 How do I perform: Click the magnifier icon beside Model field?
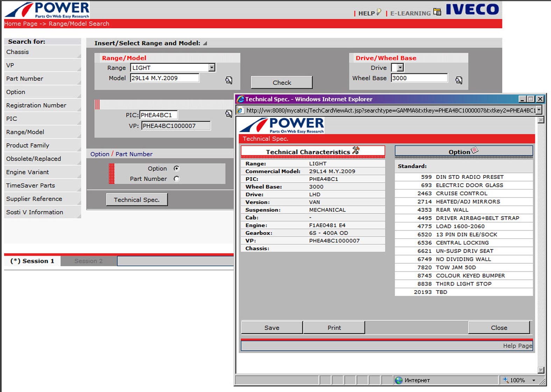[229, 80]
